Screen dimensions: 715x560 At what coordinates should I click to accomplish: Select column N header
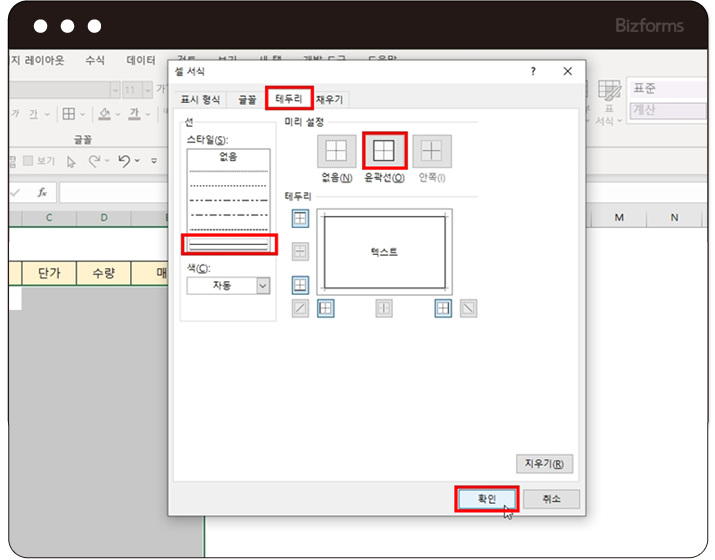pos(674,218)
